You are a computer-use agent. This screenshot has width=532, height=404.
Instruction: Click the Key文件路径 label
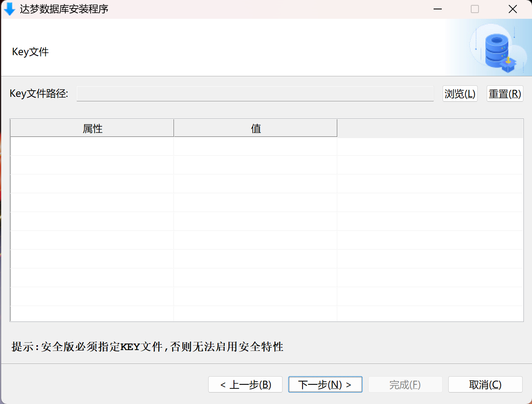39,94
